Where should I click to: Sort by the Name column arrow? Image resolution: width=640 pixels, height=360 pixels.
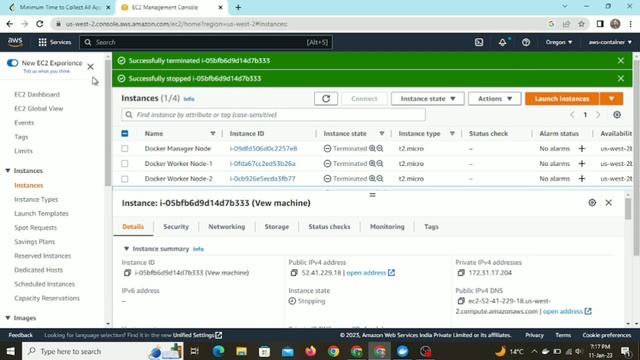(x=213, y=133)
